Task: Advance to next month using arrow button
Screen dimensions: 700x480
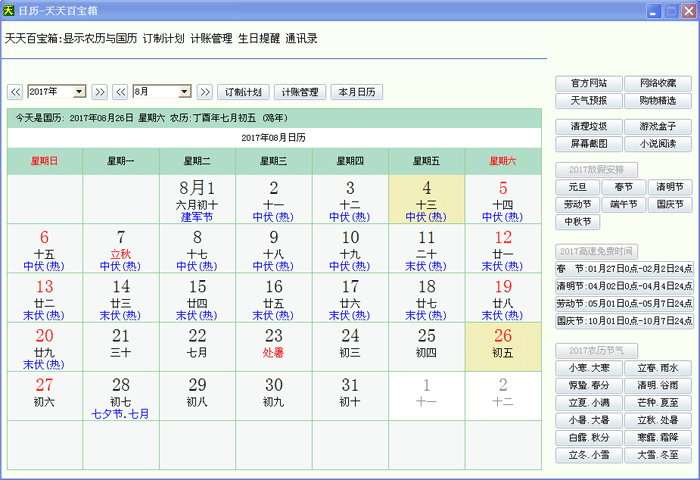Action: tap(205, 92)
